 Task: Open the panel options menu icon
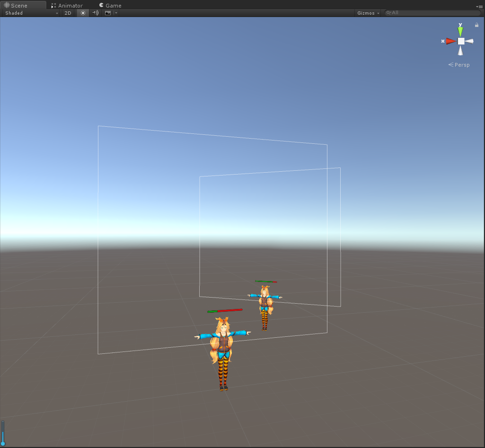pos(480,6)
